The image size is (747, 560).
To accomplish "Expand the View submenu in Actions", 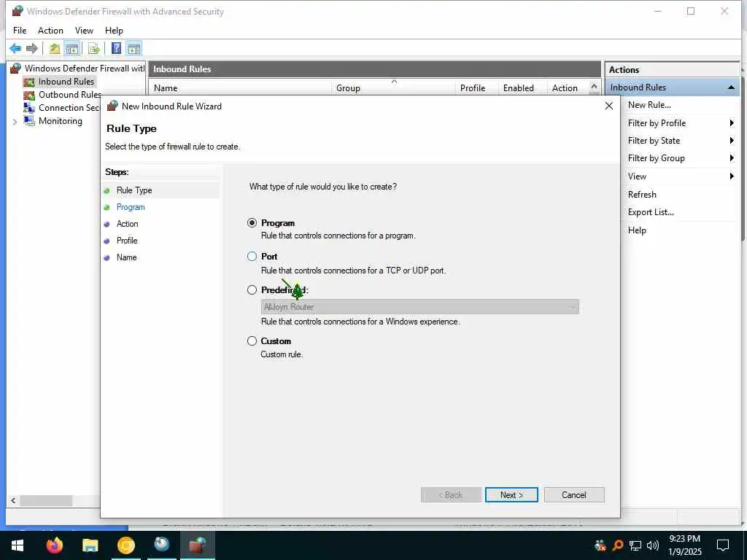I will tap(732, 176).
